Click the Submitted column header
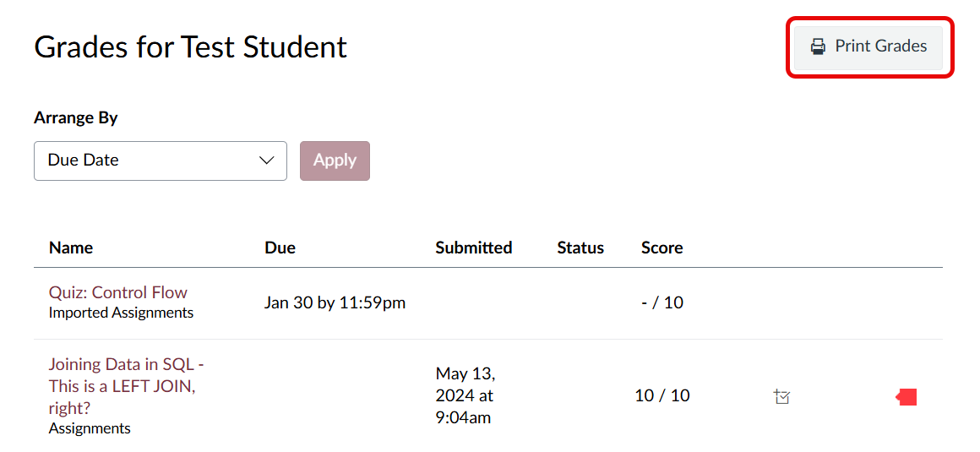This screenshot has width=980, height=452. (x=473, y=248)
